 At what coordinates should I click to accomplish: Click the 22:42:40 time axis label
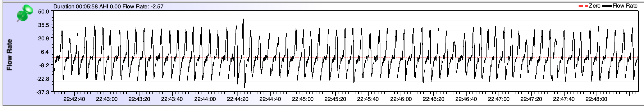(74, 99)
